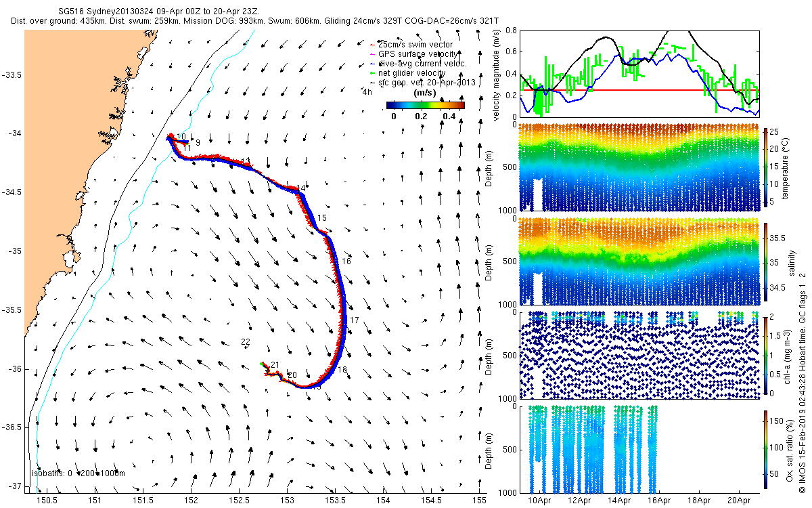This screenshot has width=812, height=508.
Task: Click the '10Apr' time axis tick
Action: click(x=538, y=501)
